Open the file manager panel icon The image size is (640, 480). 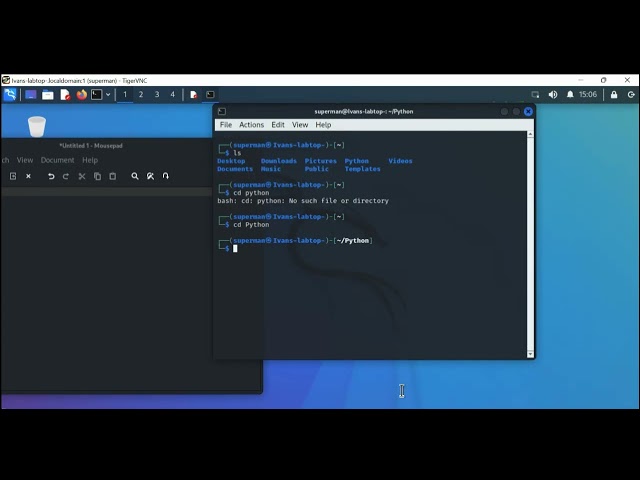click(48, 95)
